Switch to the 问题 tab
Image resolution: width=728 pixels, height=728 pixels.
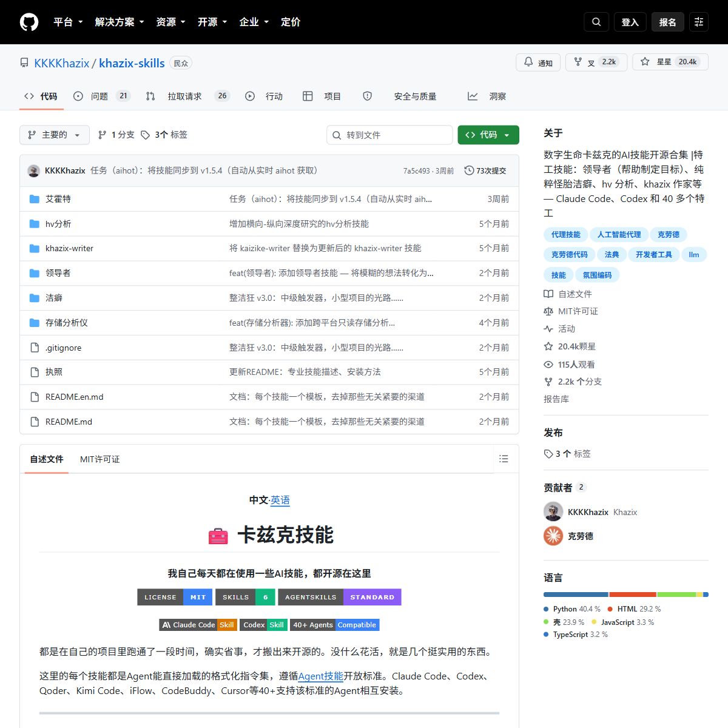(101, 96)
